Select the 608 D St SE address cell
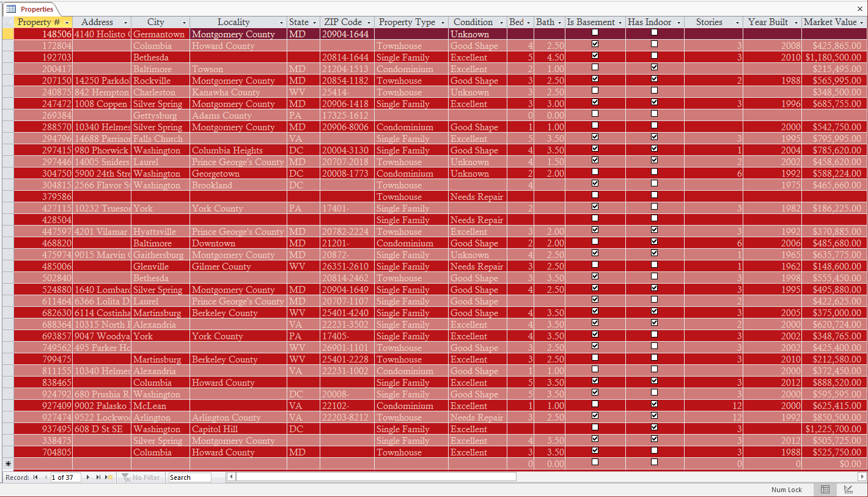868x497 pixels. 101,429
